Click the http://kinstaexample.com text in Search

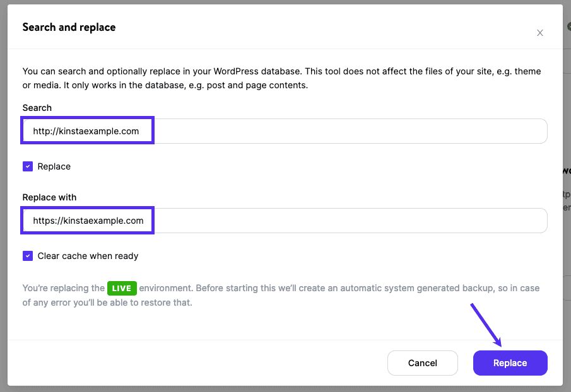point(85,132)
